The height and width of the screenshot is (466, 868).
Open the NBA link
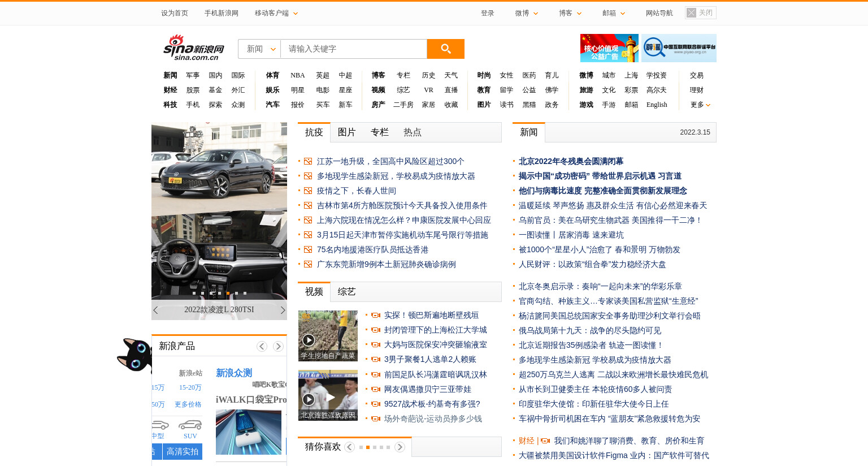(x=298, y=75)
